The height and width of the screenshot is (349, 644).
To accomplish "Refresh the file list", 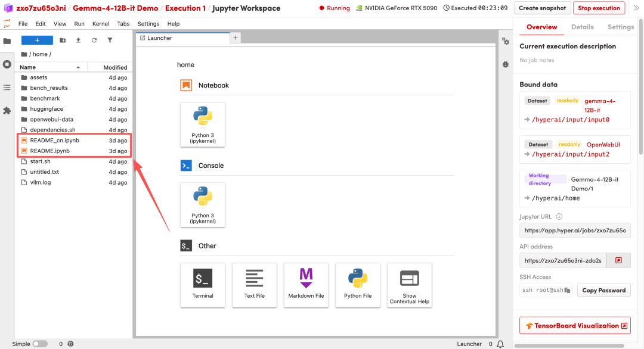I will tap(94, 40).
